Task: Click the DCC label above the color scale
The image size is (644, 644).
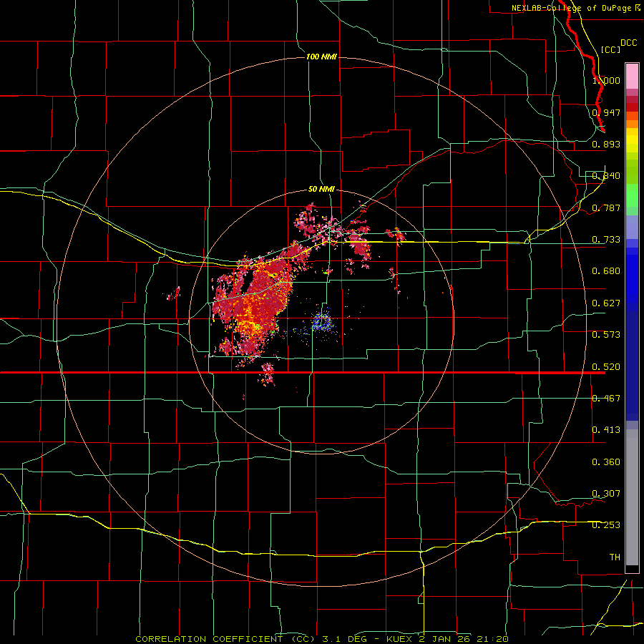Action: (x=628, y=42)
